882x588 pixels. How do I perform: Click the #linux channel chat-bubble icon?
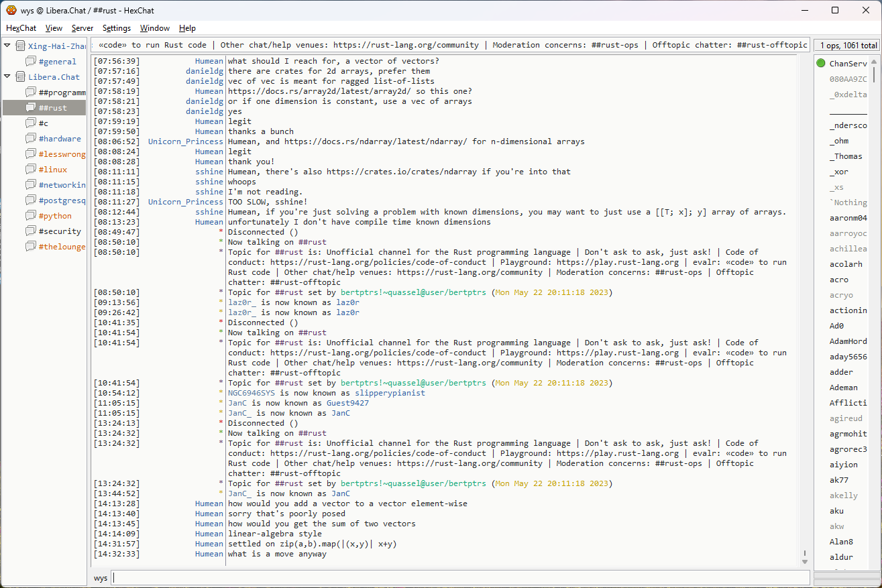(x=31, y=170)
